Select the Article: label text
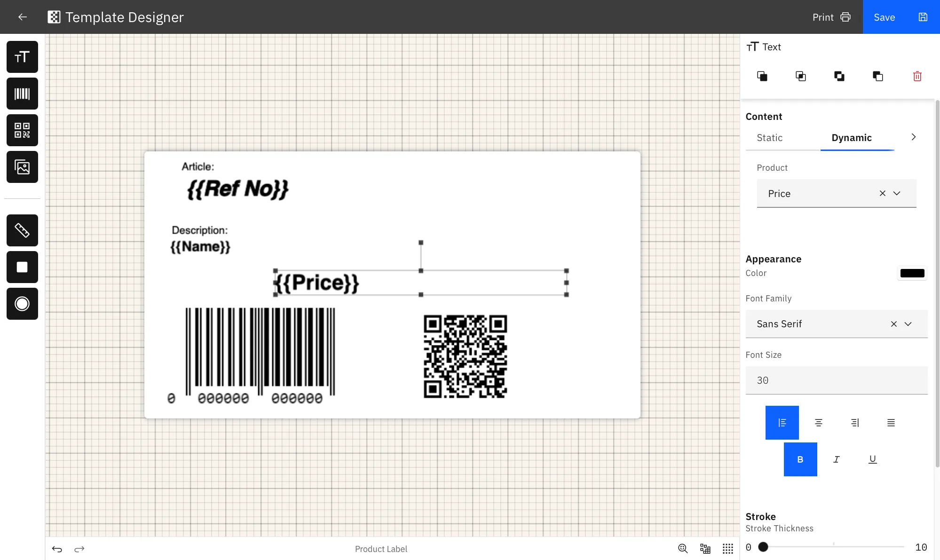Viewport: 940px width, 560px height. tap(198, 166)
